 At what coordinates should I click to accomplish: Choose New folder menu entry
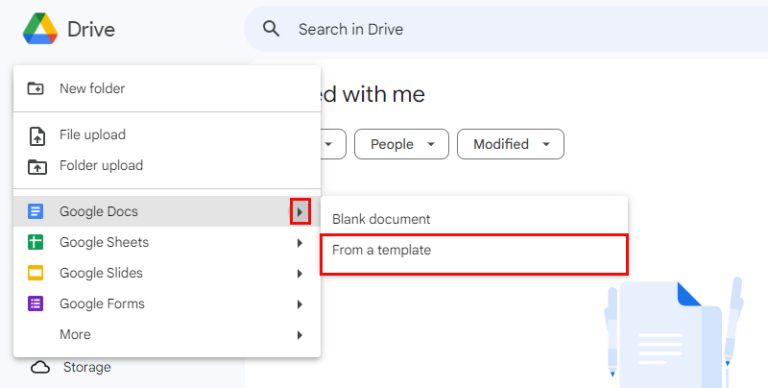pyautogui.click(x=167, y=88)
